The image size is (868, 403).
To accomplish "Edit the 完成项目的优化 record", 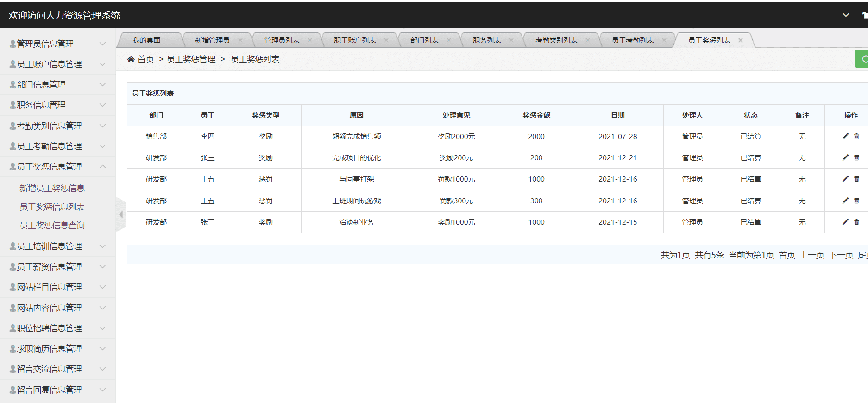I will (x=845, y=157).
